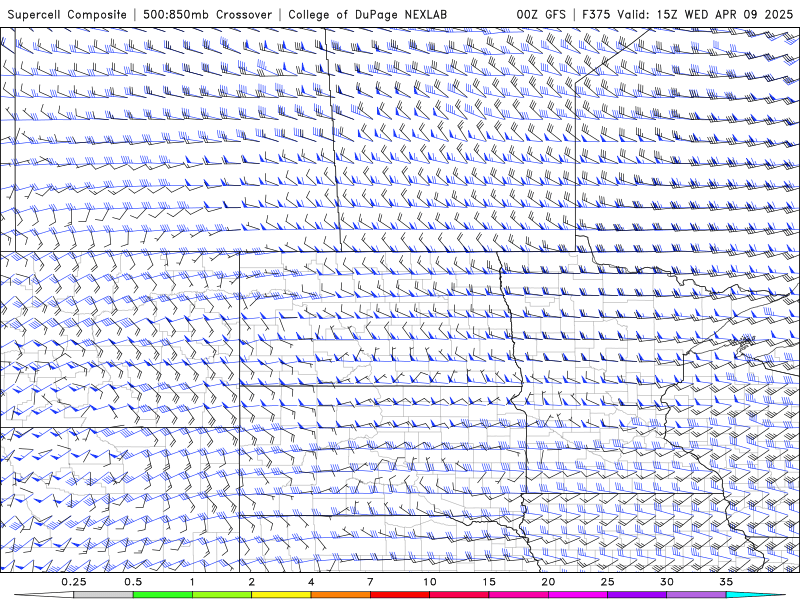This screenshot has height=600, width=800.
Task: Click the '1' legend value
Action: tap(192, 582)
